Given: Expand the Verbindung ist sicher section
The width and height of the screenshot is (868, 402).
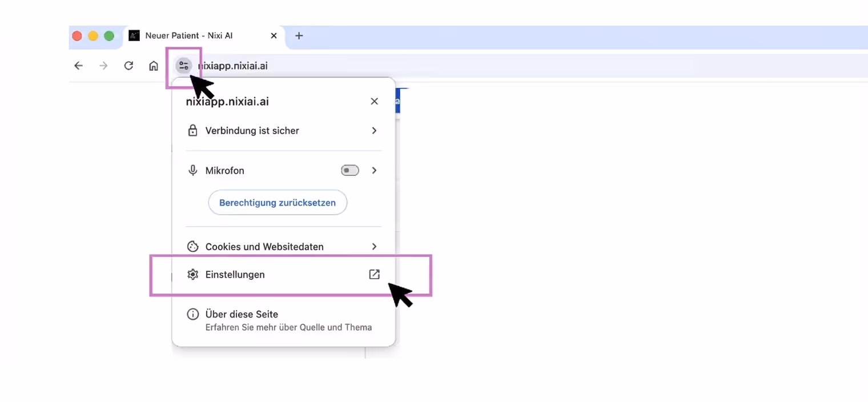Looking at the screenshot, I should [374, 130].
